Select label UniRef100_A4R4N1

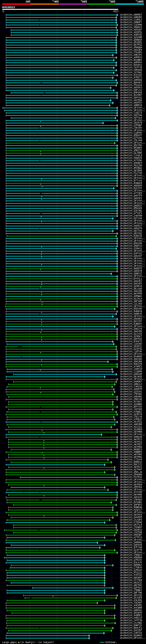(x=131, y=397)
